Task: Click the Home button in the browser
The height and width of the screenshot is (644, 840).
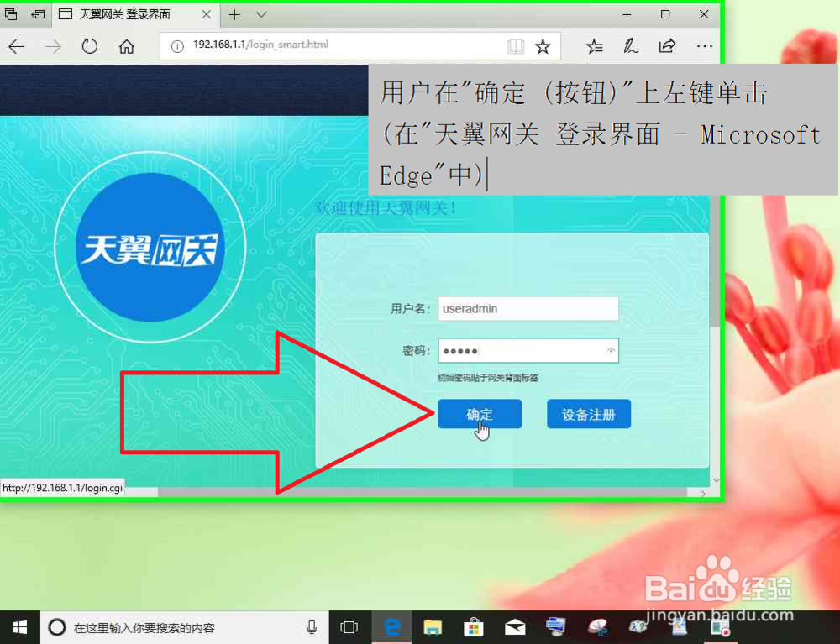Action: 126,46
